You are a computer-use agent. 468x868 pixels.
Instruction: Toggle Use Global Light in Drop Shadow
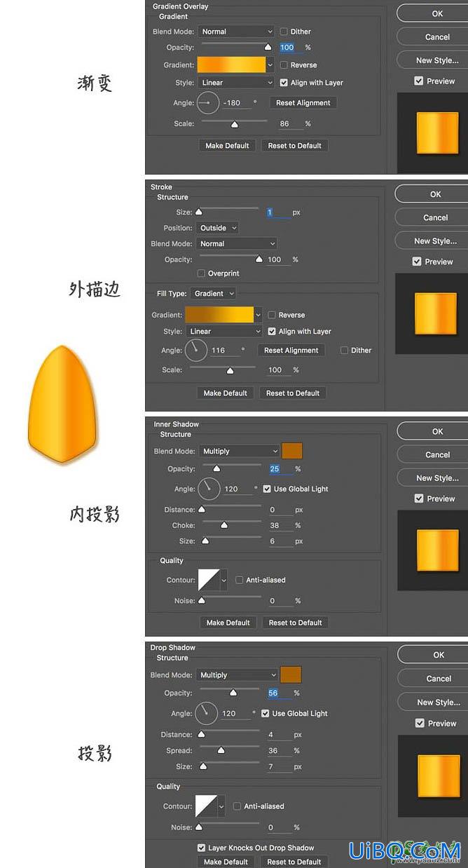pyautogui.click(x=265, y=714)
